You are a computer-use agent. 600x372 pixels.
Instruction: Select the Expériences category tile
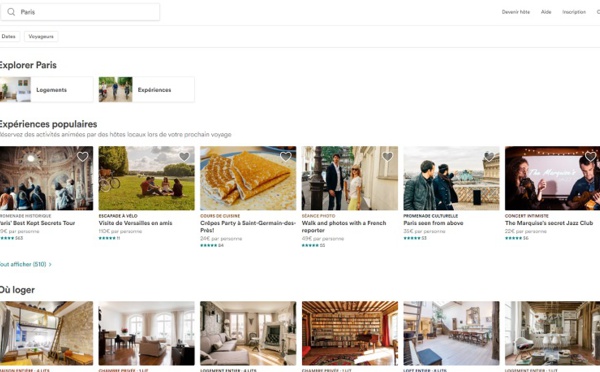(147, 90)
